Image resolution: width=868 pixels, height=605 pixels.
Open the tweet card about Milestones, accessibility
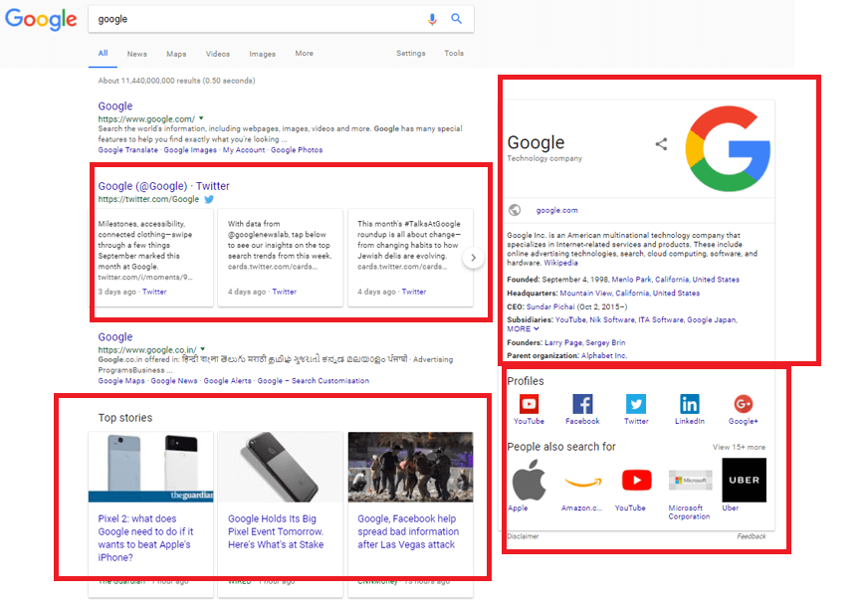150,258
